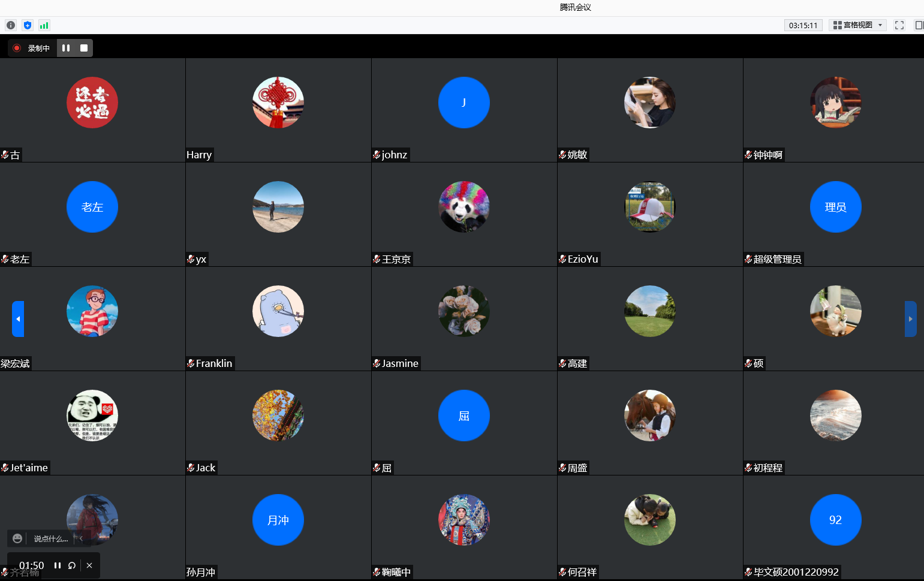Select the 王京京 panda avatar tile
Screen dimensions: 924x581
[x=463, y=207]
